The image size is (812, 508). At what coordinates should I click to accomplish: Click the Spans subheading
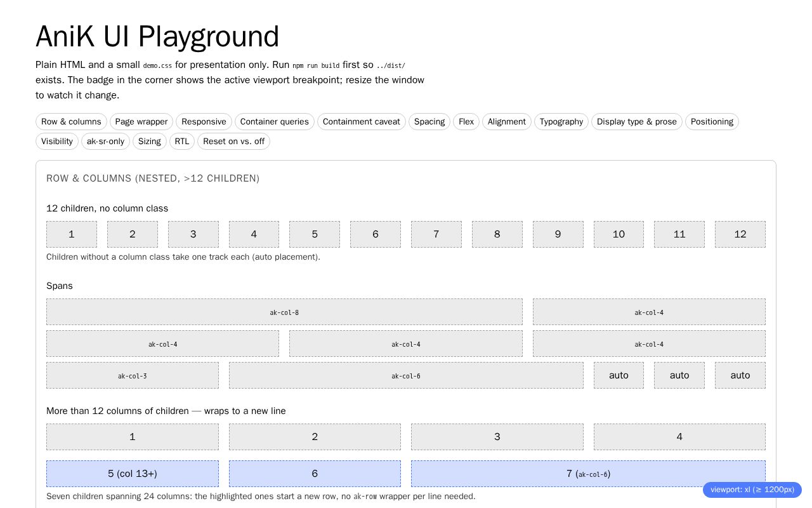pyautogui.click(x=60, y=286)
